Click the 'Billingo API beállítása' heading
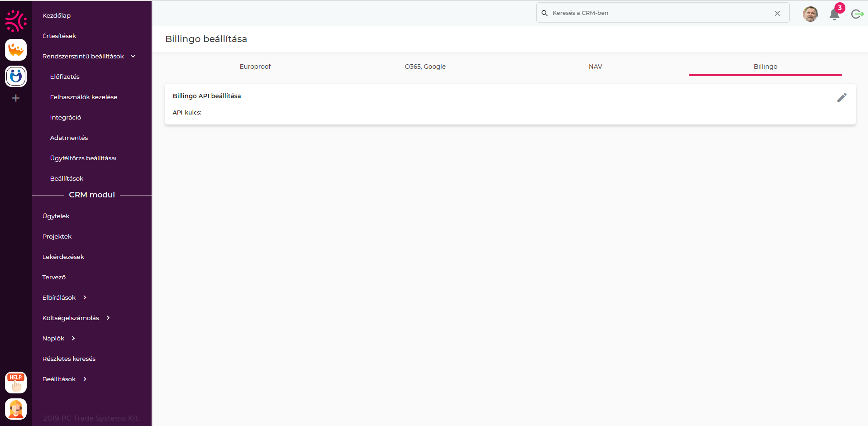Image resolution: width=868 pixels, height=426 pixels. click(x=207, y=96)
